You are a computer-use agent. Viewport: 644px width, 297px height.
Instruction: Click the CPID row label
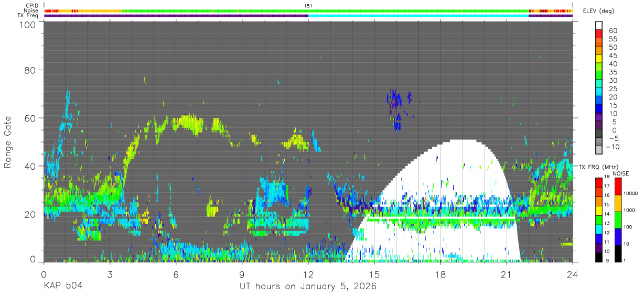click(32, 6)
